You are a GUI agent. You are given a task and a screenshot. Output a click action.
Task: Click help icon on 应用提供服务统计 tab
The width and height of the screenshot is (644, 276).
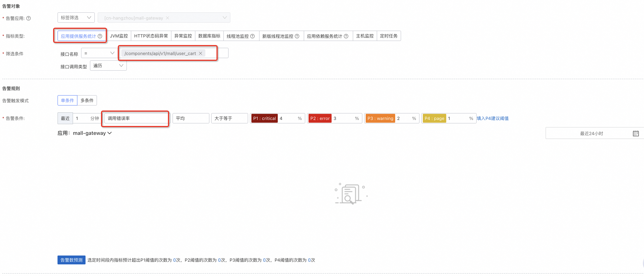coord(100,36)
